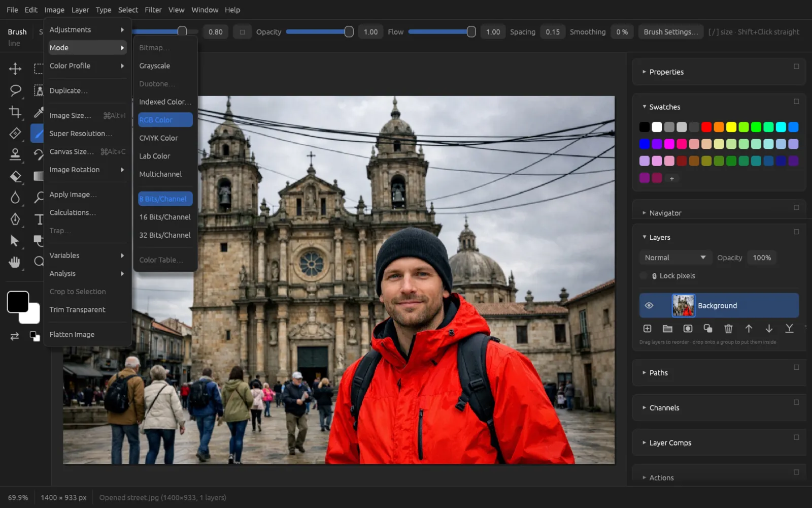812x508 pixels.
Task: Collapse the Swatches panel
Action: 661,107
